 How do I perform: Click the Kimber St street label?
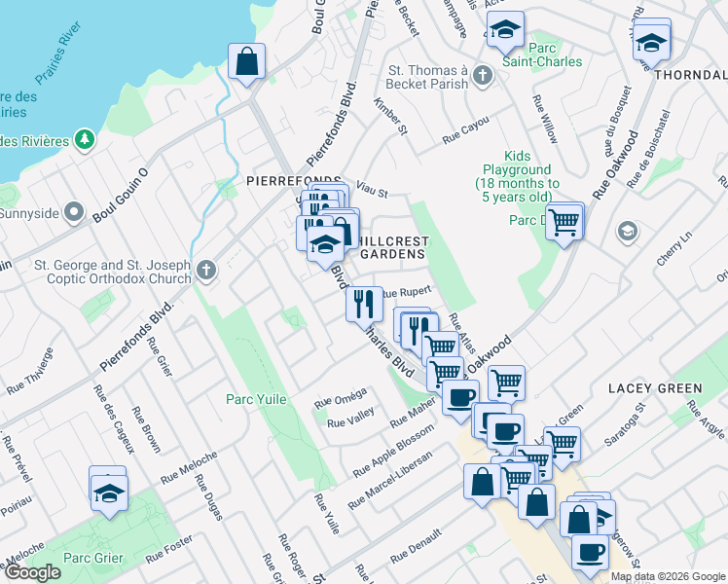coord(390,116)
